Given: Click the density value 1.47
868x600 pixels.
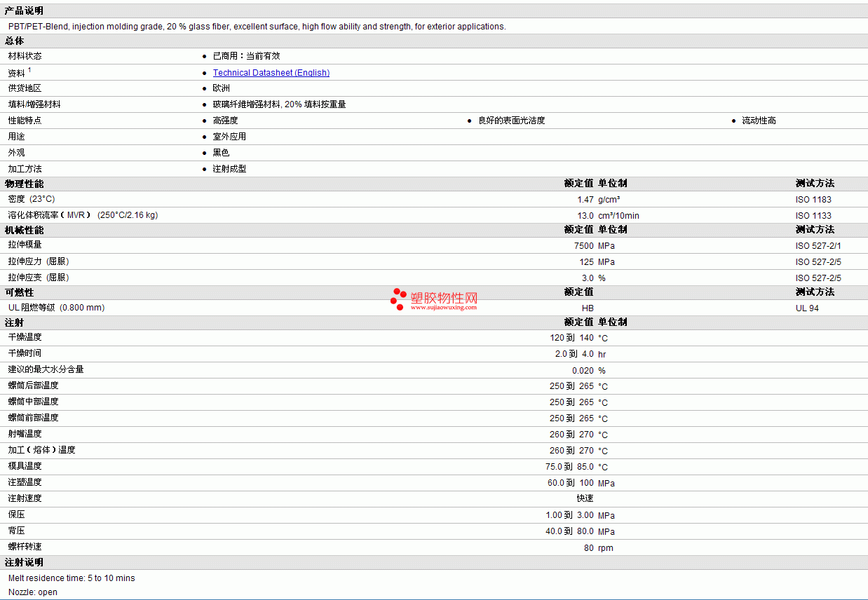Looking at the screenshot, I should [x=585, y=200].
